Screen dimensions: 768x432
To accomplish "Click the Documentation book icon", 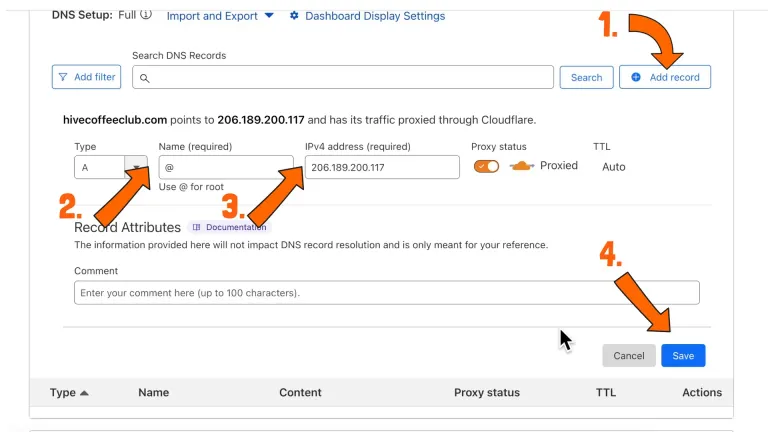I will (x=197, y=227).
